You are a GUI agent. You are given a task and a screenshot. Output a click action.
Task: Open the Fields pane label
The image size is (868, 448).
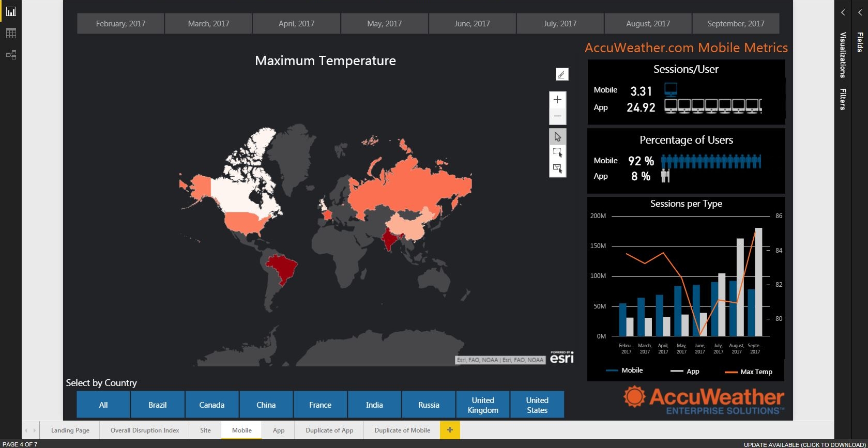click(860, 42)
